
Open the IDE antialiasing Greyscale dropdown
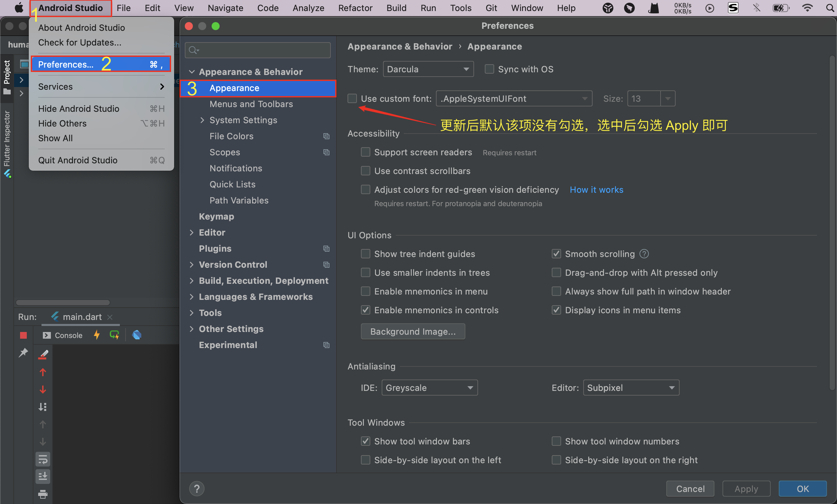click(429, 388)
